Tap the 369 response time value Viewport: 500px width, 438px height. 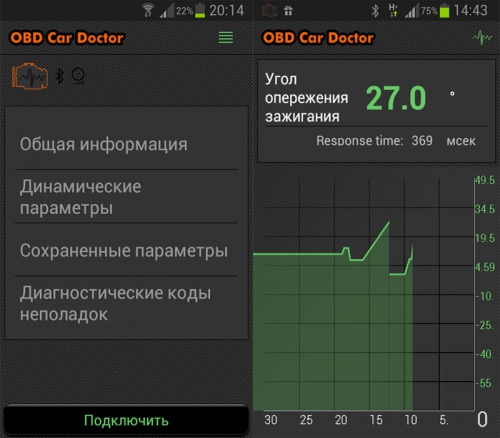click(422, 141)
